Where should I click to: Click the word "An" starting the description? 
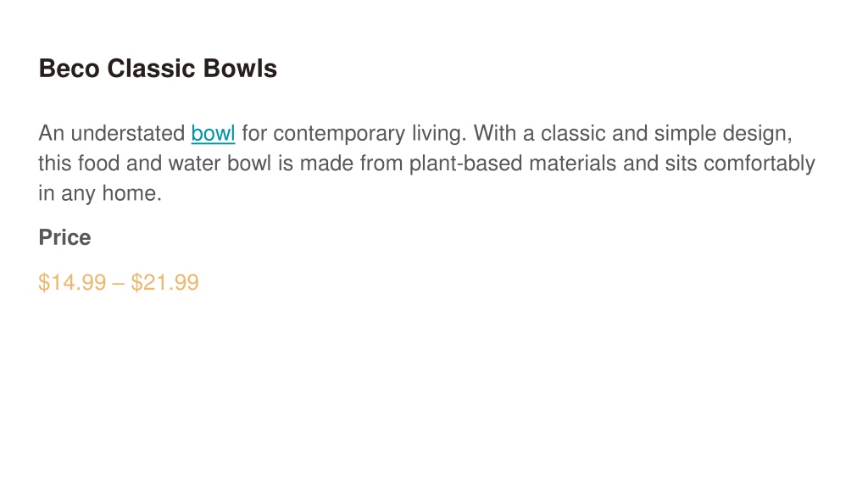click(x=52, y=133)
